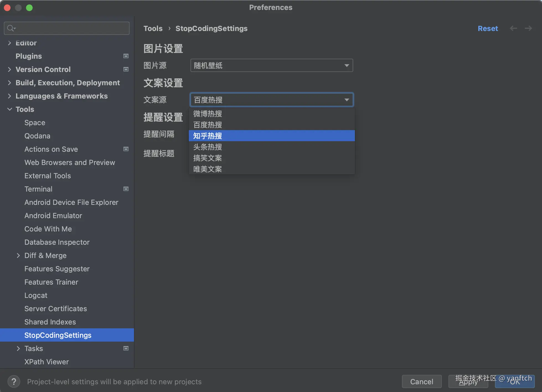Click the help question mark icon
Image resolution: width=542 pixels, height=392 pixels.
click(14, 381)
